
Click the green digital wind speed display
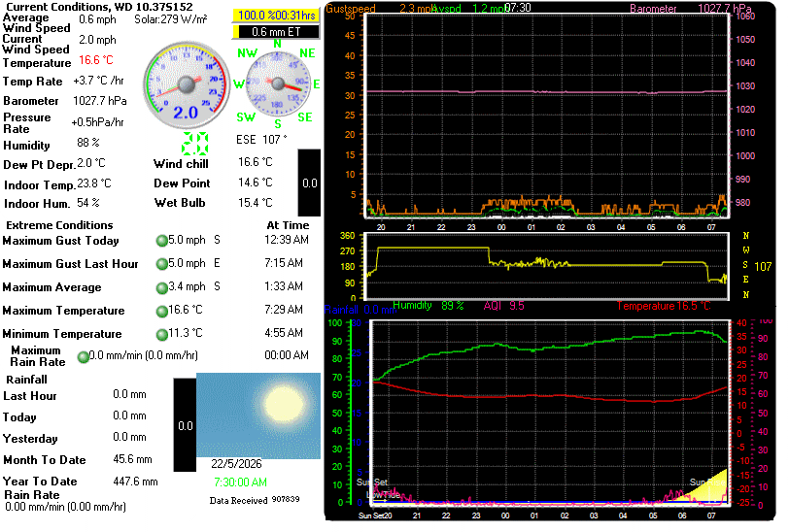tap(194, 144)
